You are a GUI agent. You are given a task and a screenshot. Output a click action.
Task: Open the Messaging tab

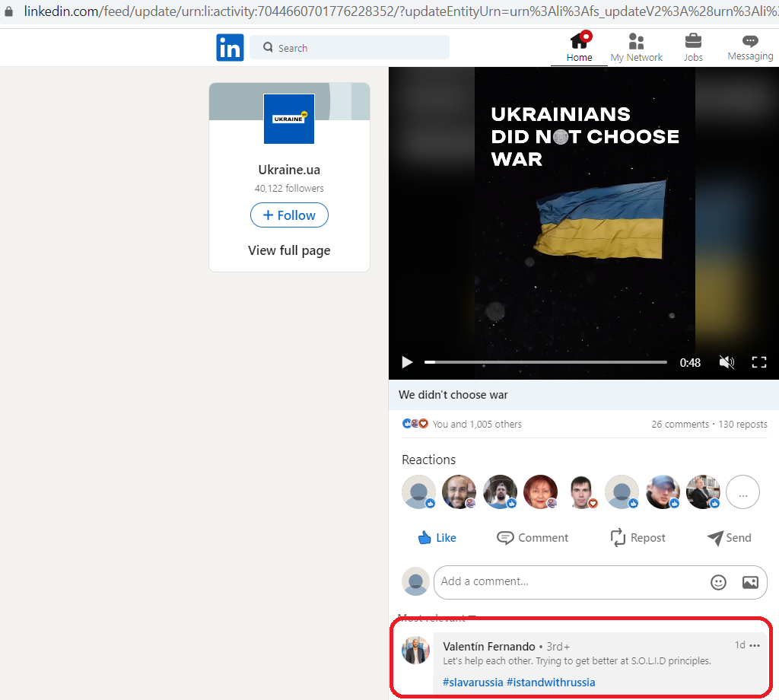point(750,48)
